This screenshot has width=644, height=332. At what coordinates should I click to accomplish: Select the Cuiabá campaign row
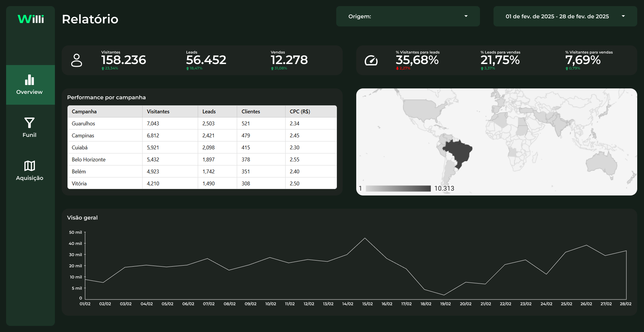202,147
